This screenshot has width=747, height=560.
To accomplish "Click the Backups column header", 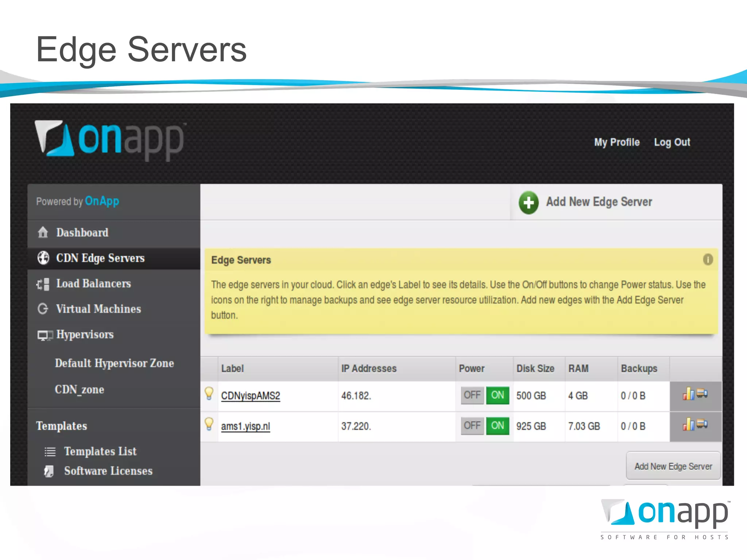I will click(x=639, y=369).
